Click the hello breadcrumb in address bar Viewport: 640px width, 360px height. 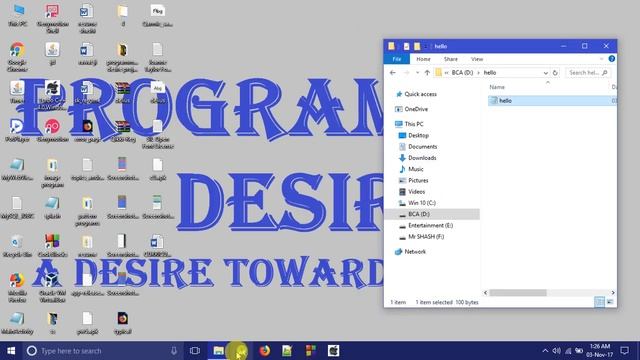(x=490, y=73)
